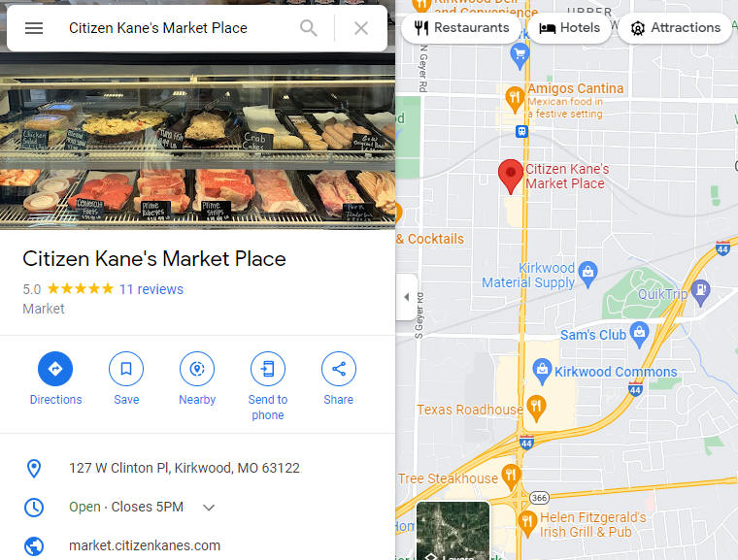Save this place with the bookmark icon
Screen dimensions: 738x560
click(x=126, y=369)
